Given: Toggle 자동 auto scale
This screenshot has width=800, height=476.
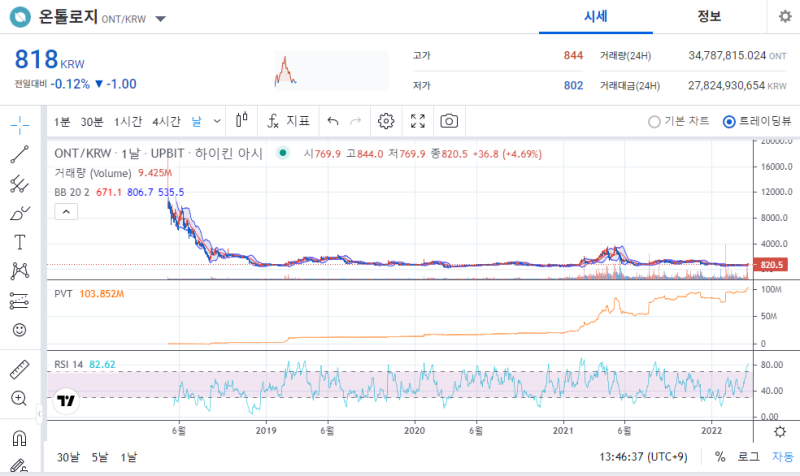Looking at the screenshot, I should tap(783, 457).
